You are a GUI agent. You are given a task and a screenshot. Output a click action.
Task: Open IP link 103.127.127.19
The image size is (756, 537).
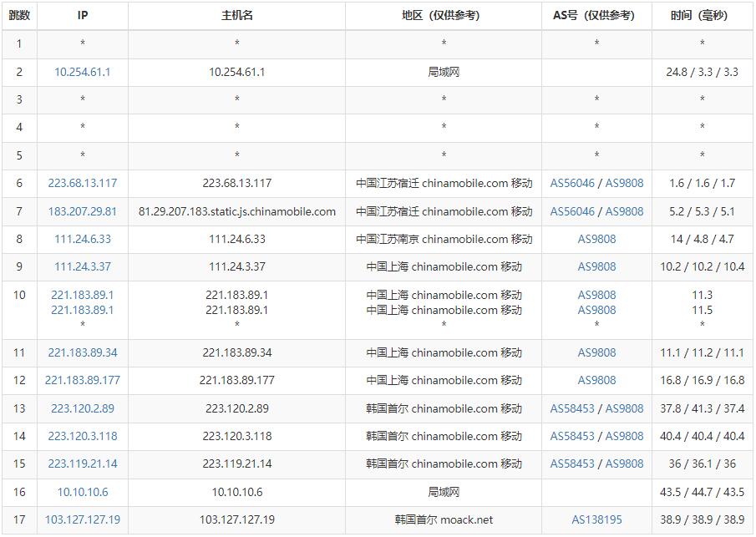pyautogui.click(x=83, y=519)
